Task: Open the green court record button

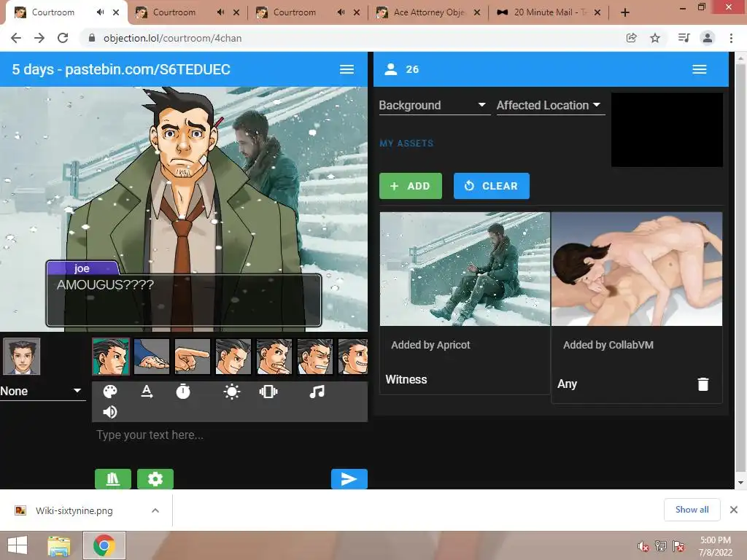Action: [113, 478]
